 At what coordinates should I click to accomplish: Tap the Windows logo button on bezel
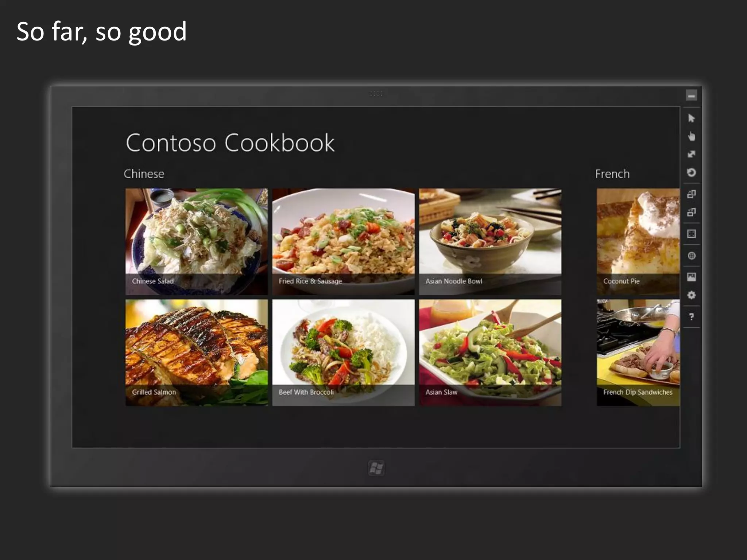pyautogui.click(x=376, y=468)
